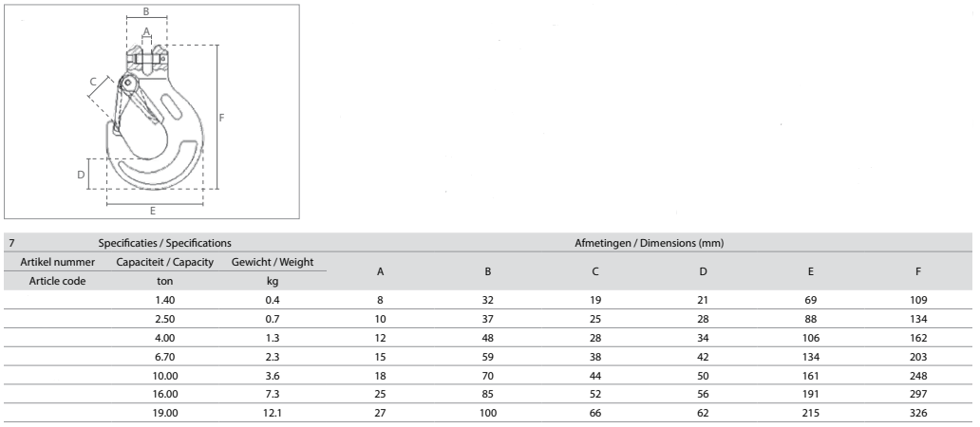980x427 pixels.
Task: Select the Gewicht / Weight column header
Action: (273, 262)
